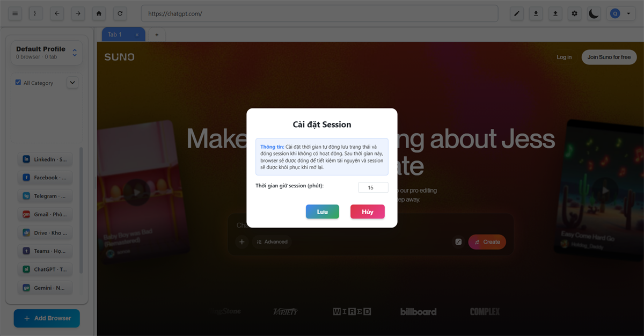Open the Gmail browser entry
This screenshot has height=336, width=644.
pyautogui.click(x=45, y=214)
